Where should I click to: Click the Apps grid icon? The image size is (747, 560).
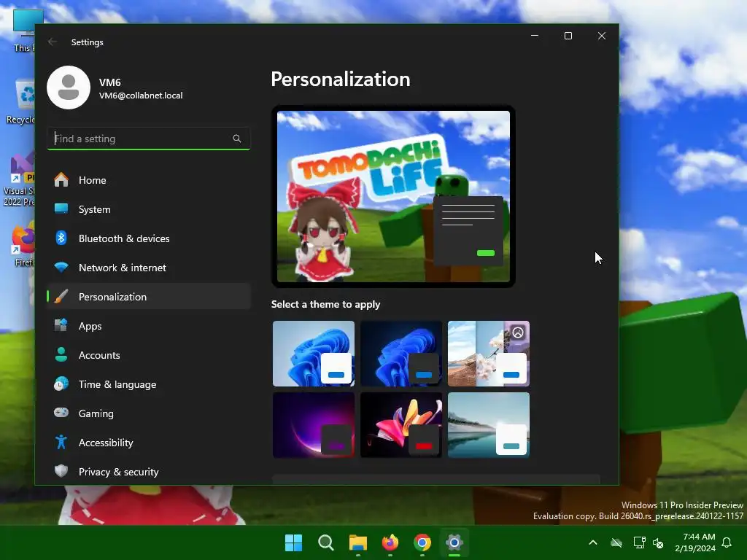(x=61, y=325)
